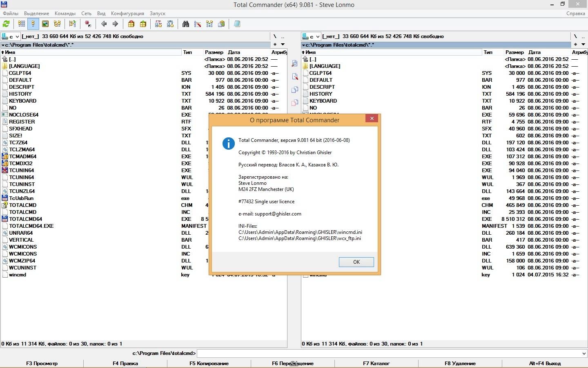Sort right panel by Дата column header
The image size is (588, 368).
(x=549, y=52)
